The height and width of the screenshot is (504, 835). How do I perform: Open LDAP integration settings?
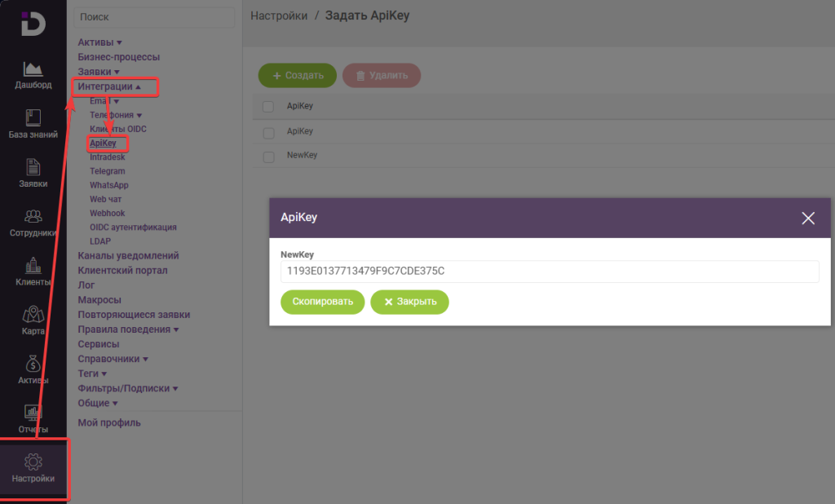click(x=100, y=241)
